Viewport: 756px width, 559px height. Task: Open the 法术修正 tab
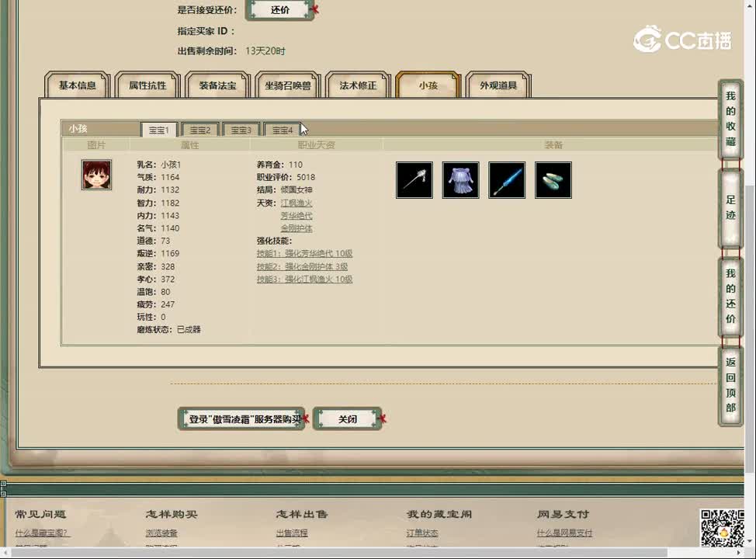pyautogui.click(x=358, y=85)
